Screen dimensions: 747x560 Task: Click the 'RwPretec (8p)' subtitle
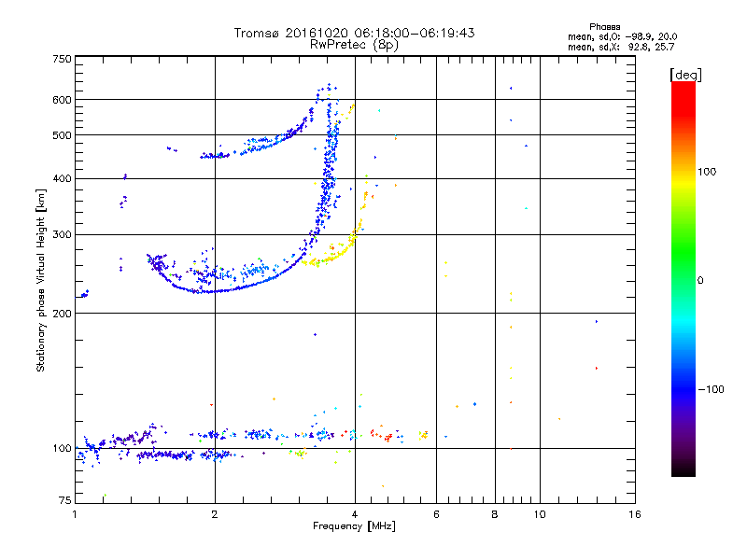(354, 45)
